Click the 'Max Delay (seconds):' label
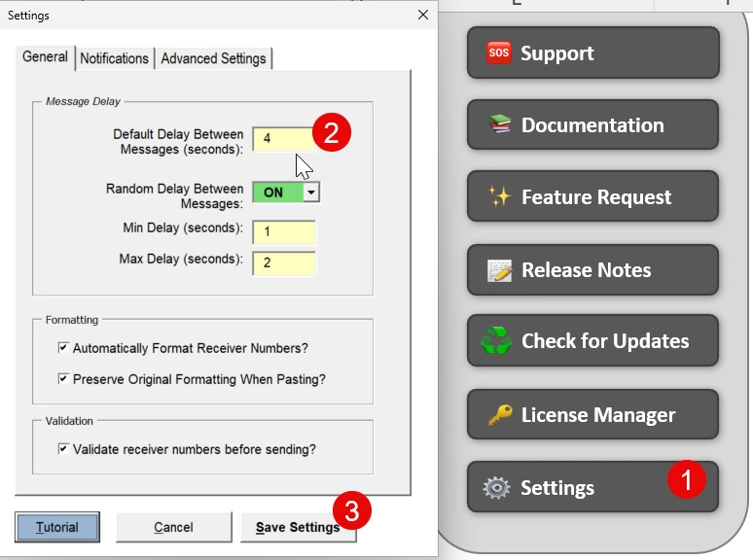 pos(181,259)
